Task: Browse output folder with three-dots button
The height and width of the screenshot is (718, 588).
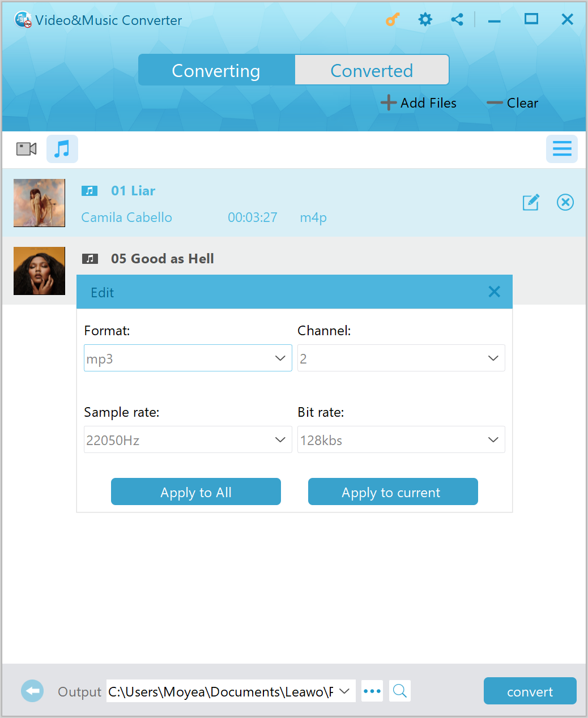Action: point(372,691)
